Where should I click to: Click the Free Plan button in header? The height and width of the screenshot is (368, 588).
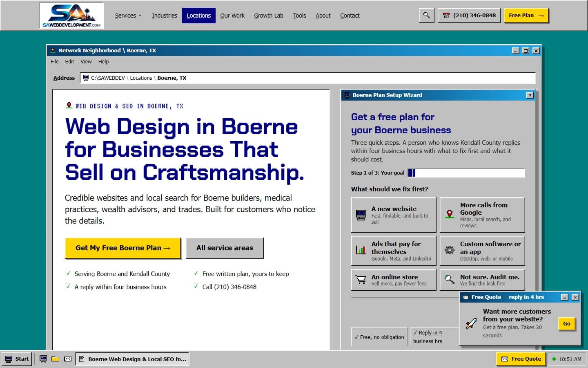coord(526,16)
